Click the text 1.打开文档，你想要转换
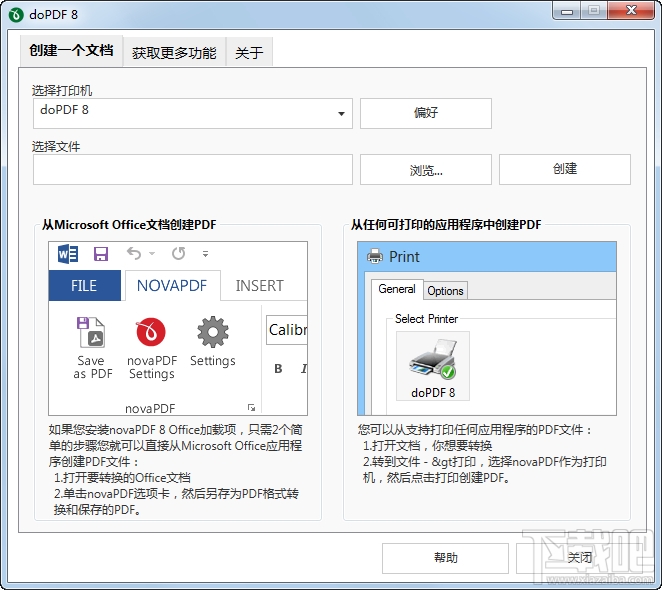Screen dimensions: 662x590 coord(427,446)
